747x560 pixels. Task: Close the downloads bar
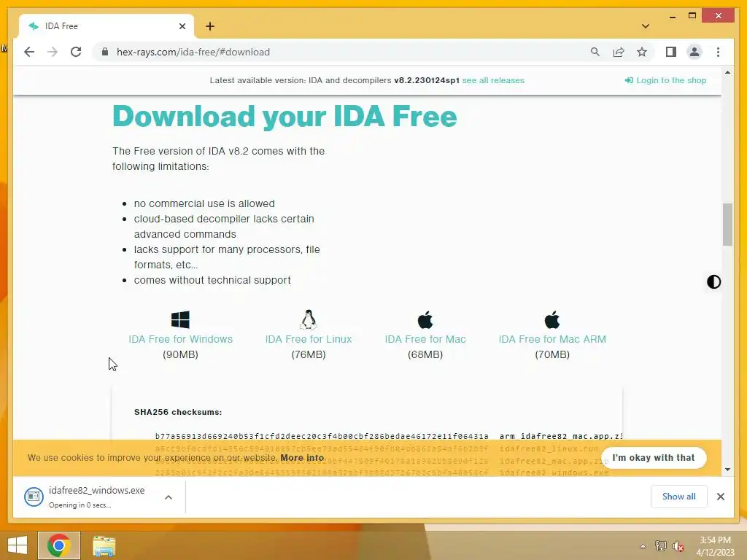coord(720,497)
